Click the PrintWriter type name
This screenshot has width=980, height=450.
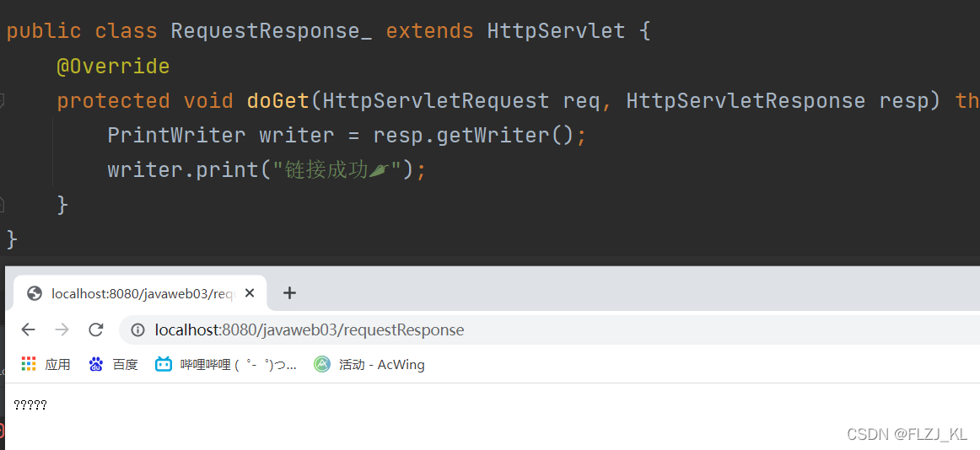(177, 136)
